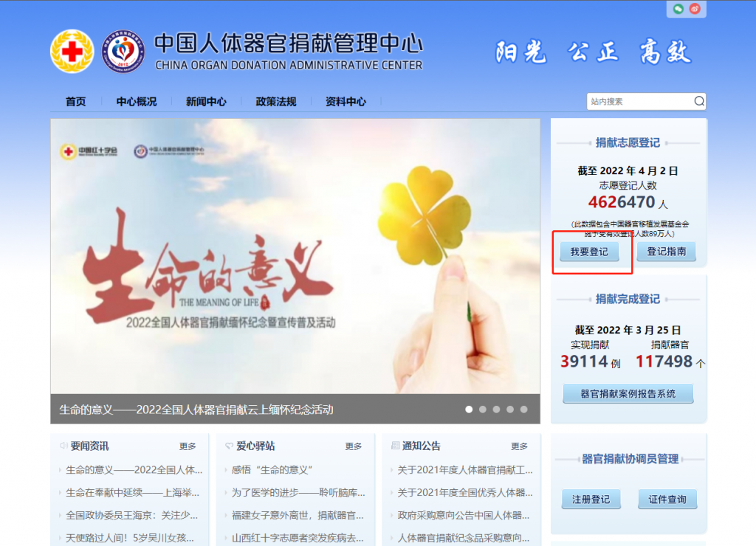Select the fifth carousel dot
The height and width of the screenshot is (546, 756).
(523, 409)
